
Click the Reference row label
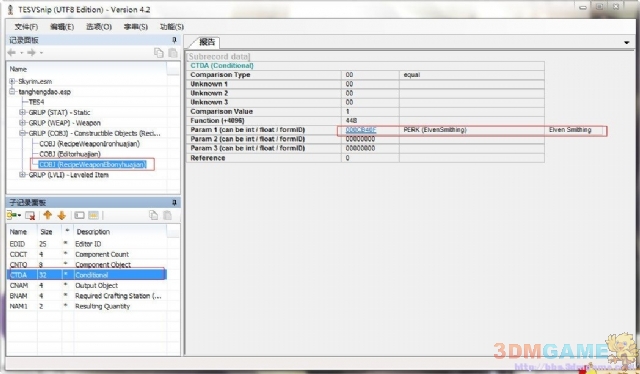pyautogui.click(x=207, y=158)
